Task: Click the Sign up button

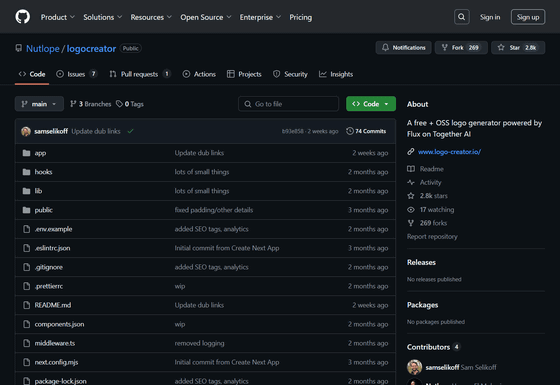Action: point(528,17)
